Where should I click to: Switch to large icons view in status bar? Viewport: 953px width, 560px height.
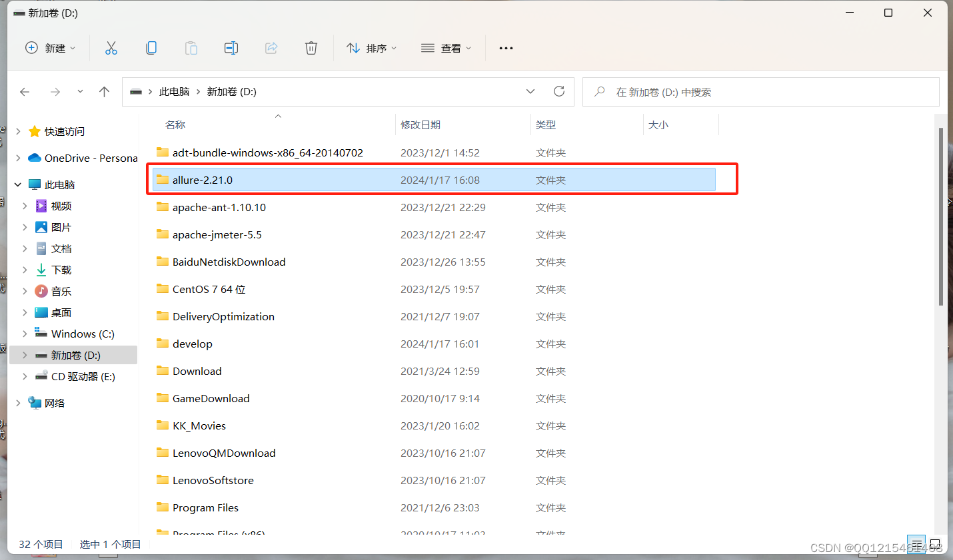click(x=935, y=544)
